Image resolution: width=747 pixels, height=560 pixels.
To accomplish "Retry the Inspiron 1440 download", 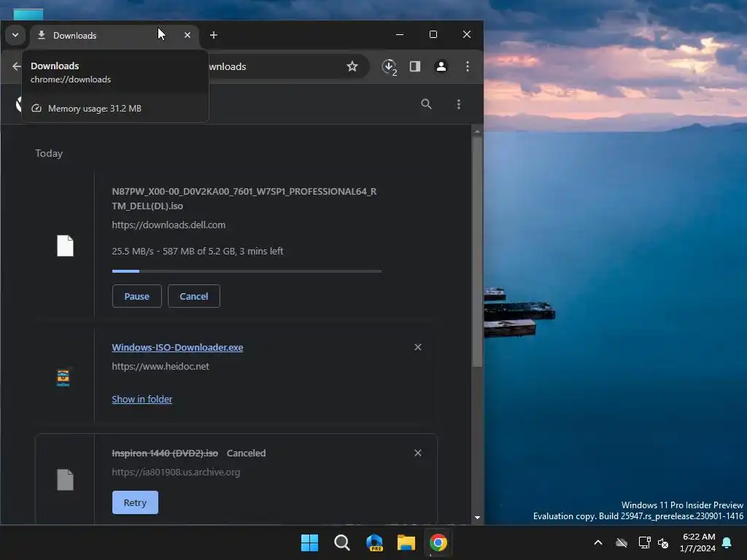I will pyautogui.click(x=135, y=502).
